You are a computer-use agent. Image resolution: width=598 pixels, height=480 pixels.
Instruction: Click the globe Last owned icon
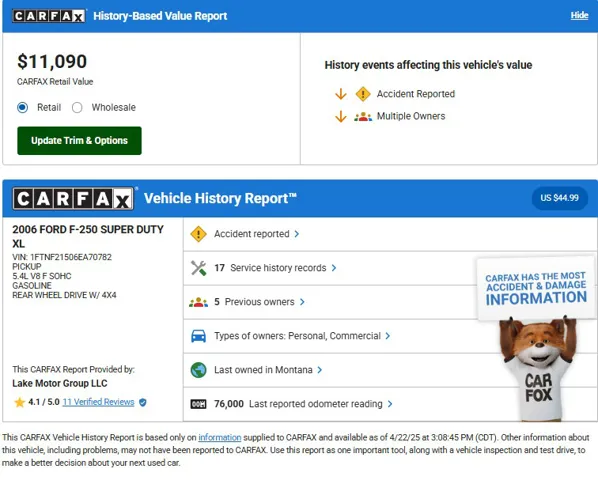198,370
